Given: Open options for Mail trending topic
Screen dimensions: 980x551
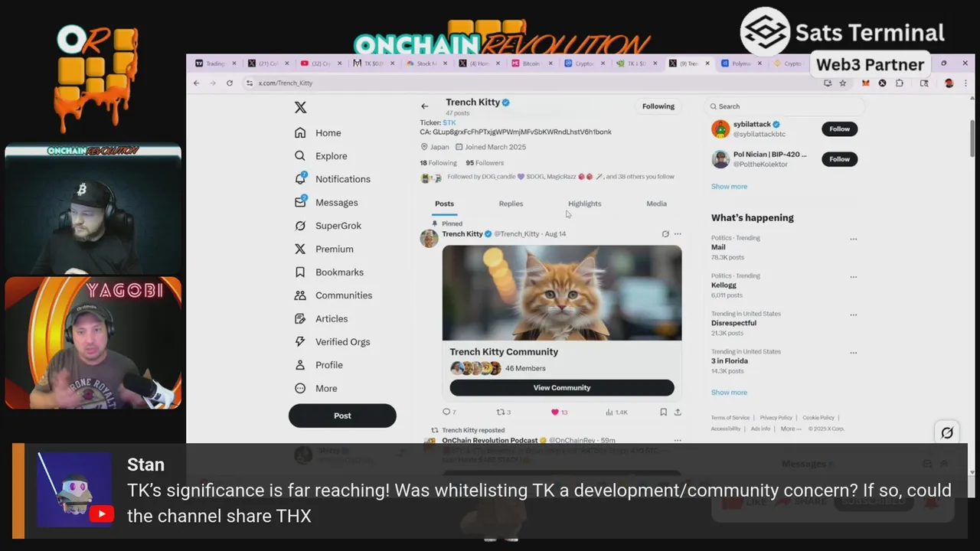Looking at the screenshot, I should 853,239.
